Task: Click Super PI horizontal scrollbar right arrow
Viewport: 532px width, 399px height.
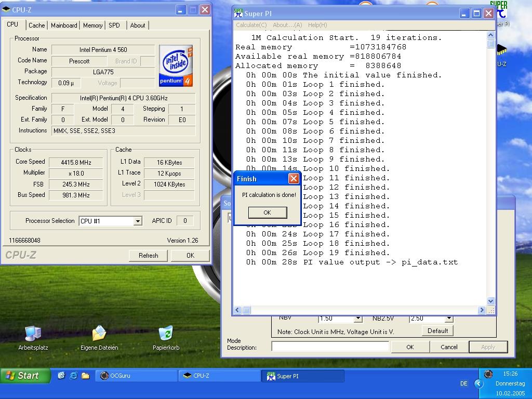Action: [482, 310]
